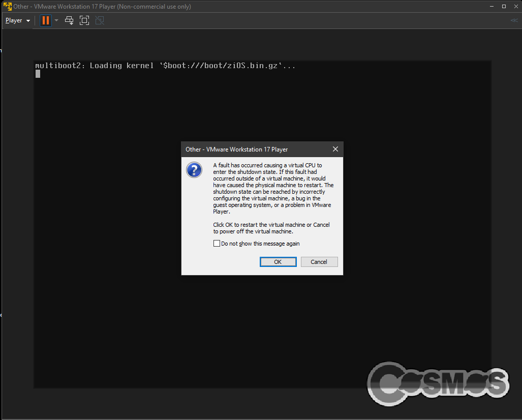
Task: Click OK to restart the virtual machine
Action: point(278,261)
